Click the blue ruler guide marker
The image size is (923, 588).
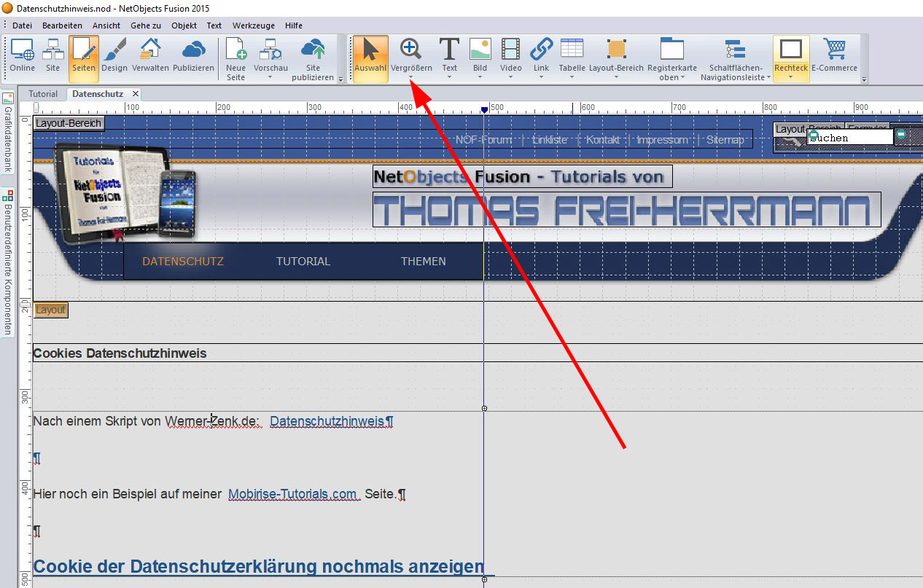(x=483, y=109)
